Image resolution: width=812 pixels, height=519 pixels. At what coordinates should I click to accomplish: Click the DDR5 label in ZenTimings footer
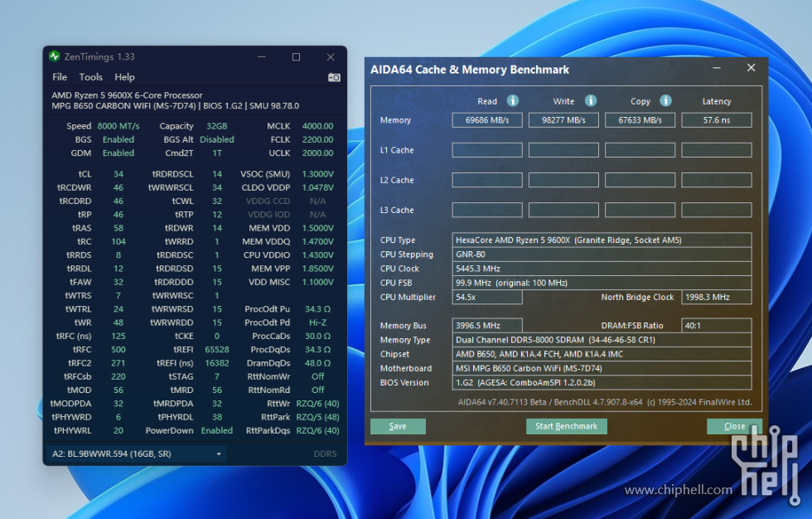tap(325, 454)
